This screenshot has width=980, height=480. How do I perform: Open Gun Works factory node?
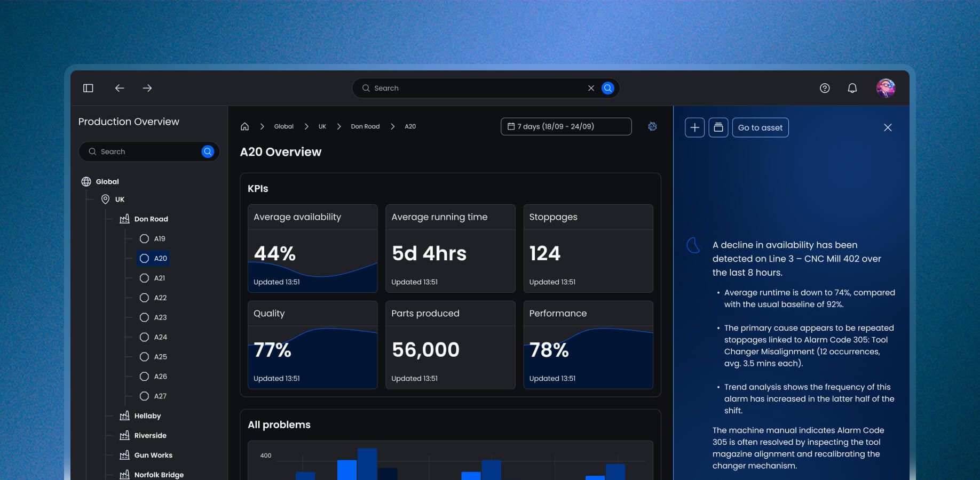click(x=153, y=455)
